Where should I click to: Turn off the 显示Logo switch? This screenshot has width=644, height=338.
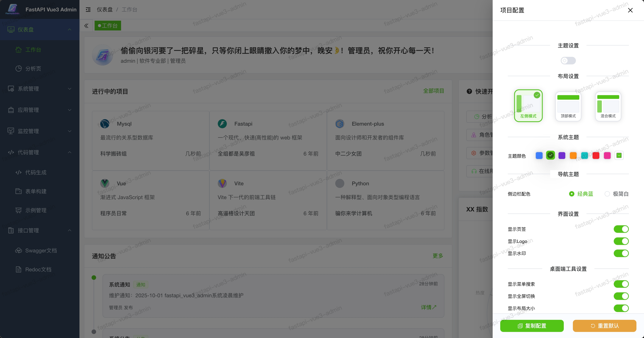pos(621,241)
